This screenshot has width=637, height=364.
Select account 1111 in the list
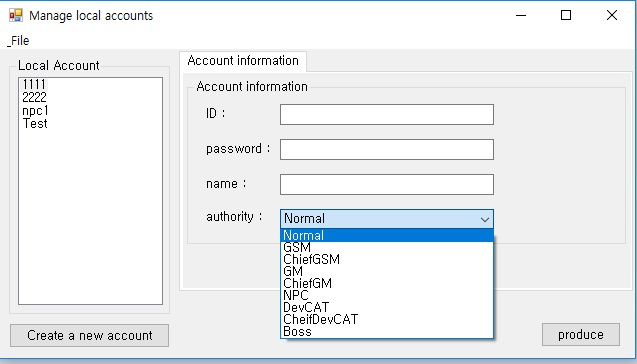[34, 84]
